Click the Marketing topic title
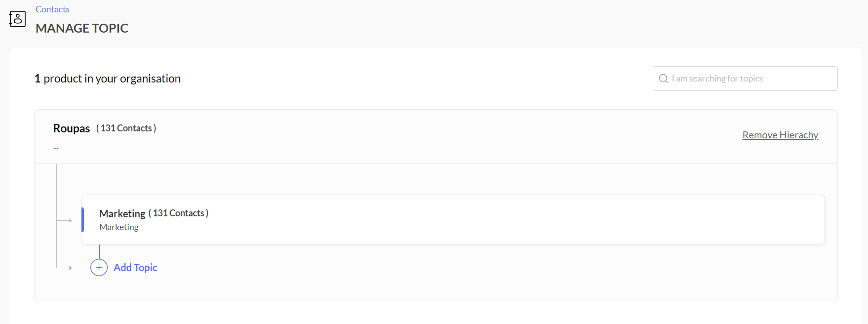The width and height of the screenshot is (868, 324). 122,213
